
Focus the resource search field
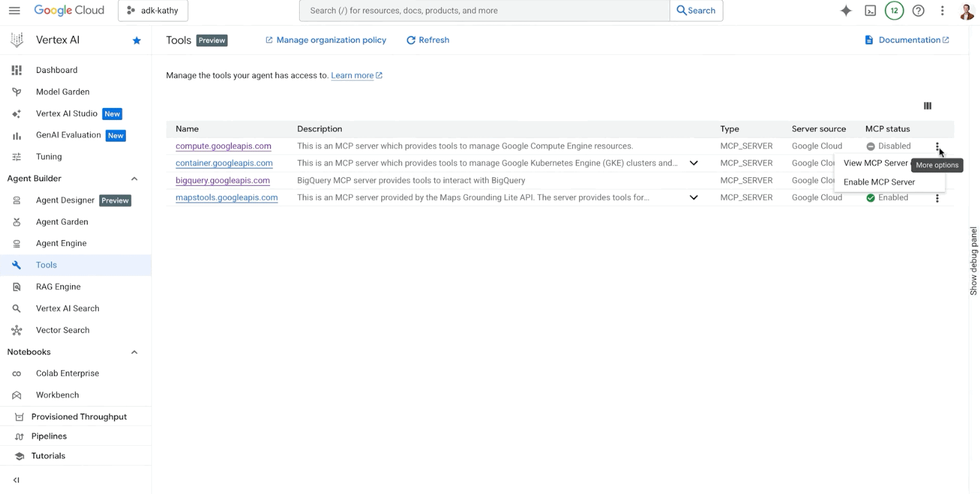pyautogui.click(x=484, y=10)
